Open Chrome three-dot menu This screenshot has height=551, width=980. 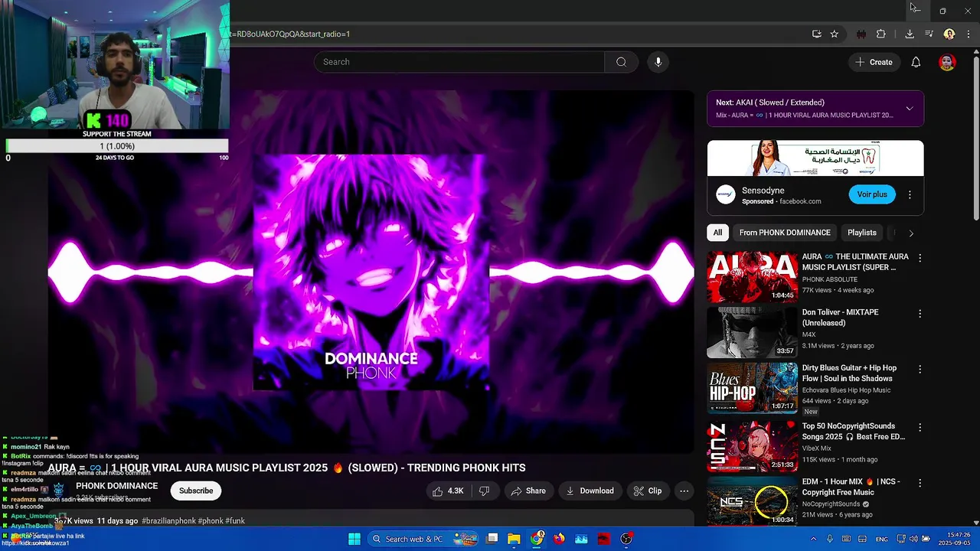coord(969,34)
